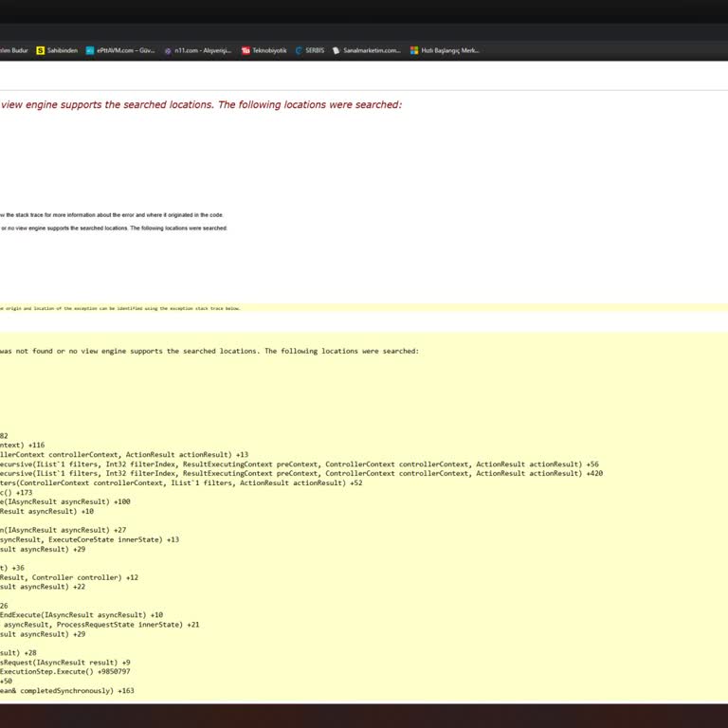This screenshot has height=728, width=728.
Task: Click the 'origin and location of the exception' line
Action: pos(120,308)
